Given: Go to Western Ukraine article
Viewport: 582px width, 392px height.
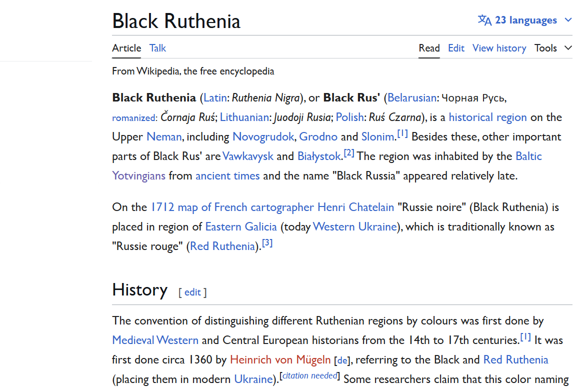Looking at the screenshot, I should 355,227.
